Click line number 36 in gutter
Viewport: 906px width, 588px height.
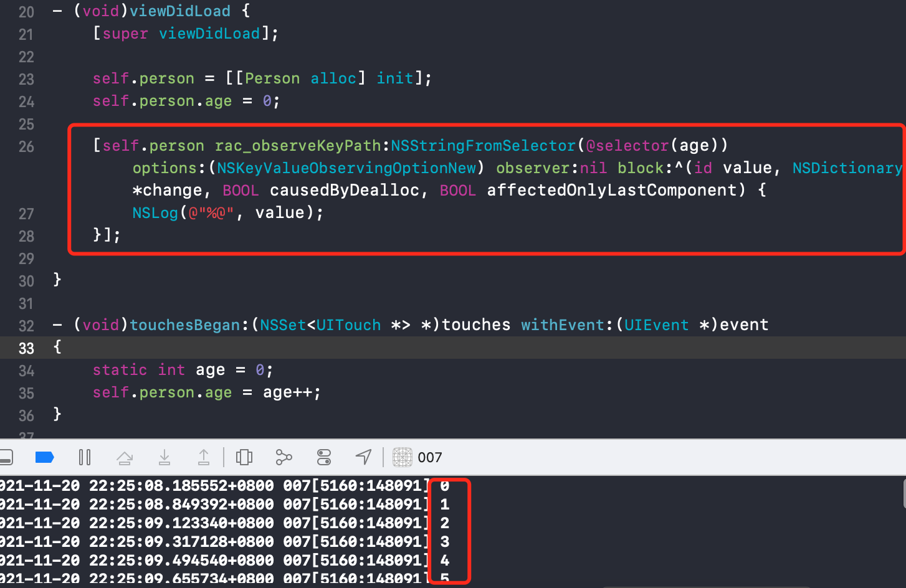26,415
